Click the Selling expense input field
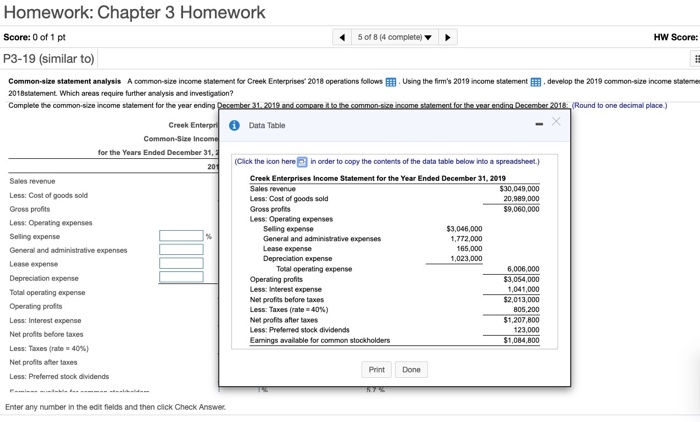The height and width of the screenshot is (422, 700). pyautogui.click(x=181, y=236)
